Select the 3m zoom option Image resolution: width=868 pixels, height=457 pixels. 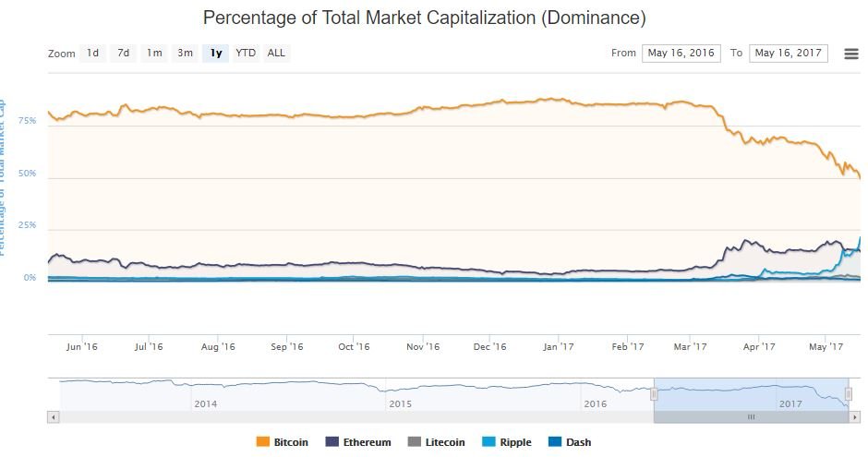pyautogui.click(x=185, y=53)
